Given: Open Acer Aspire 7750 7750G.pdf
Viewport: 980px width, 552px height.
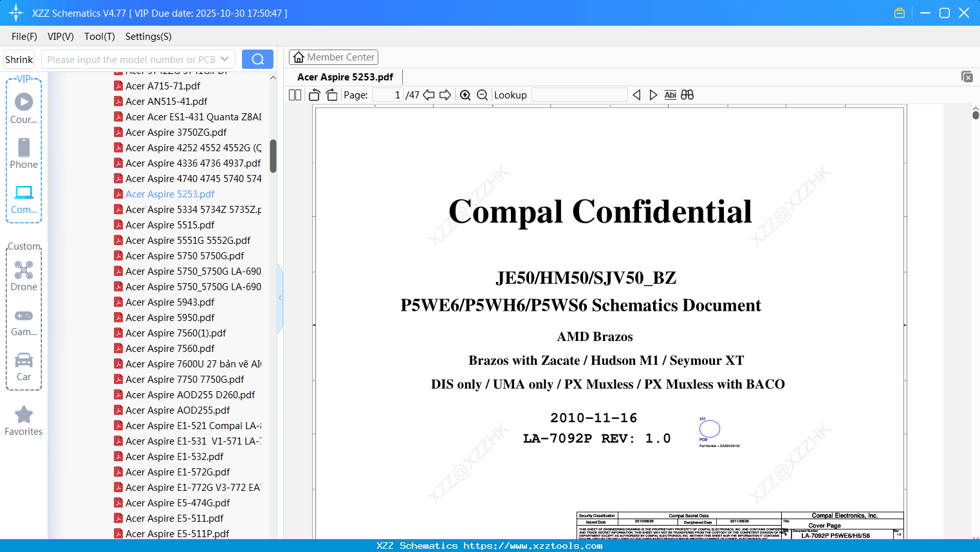Looking at the screenshot, I should (185, 379).
